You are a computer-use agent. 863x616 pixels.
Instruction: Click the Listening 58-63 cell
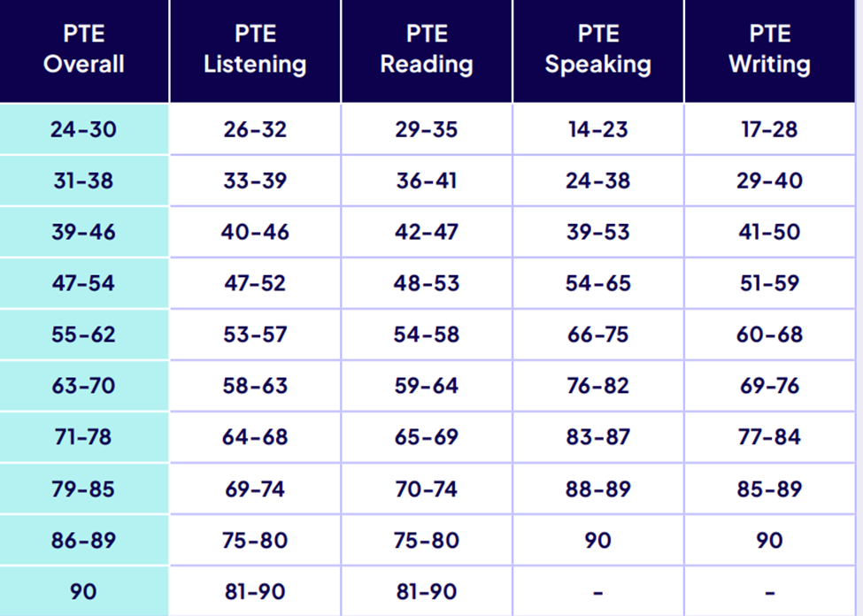[x=255, y=386]
